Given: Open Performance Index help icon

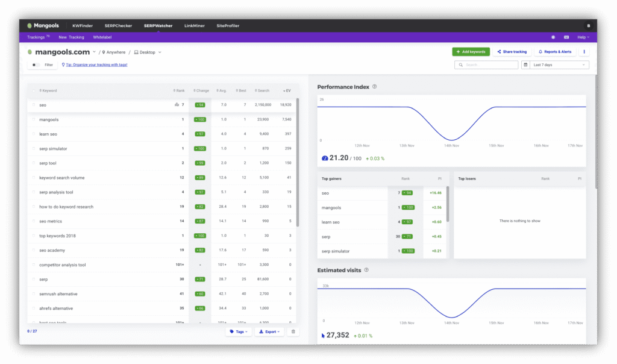Looking at the screenshot, I should (x=374, y=87).
